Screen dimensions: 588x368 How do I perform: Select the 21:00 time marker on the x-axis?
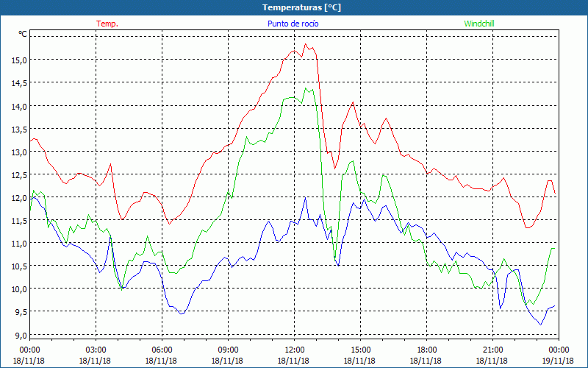tap(492, 350)
